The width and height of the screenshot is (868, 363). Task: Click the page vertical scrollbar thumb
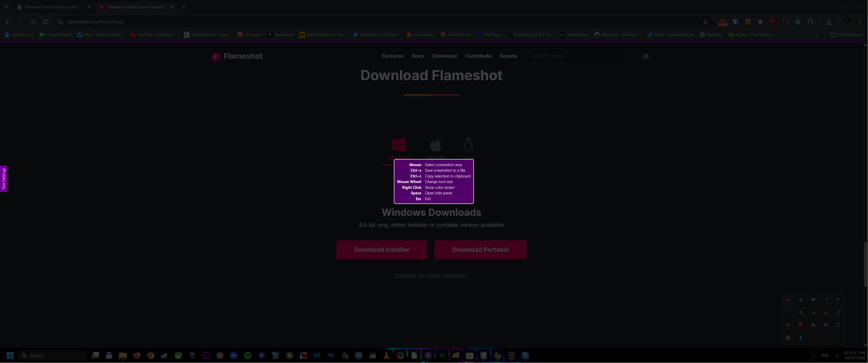(865, 264)
